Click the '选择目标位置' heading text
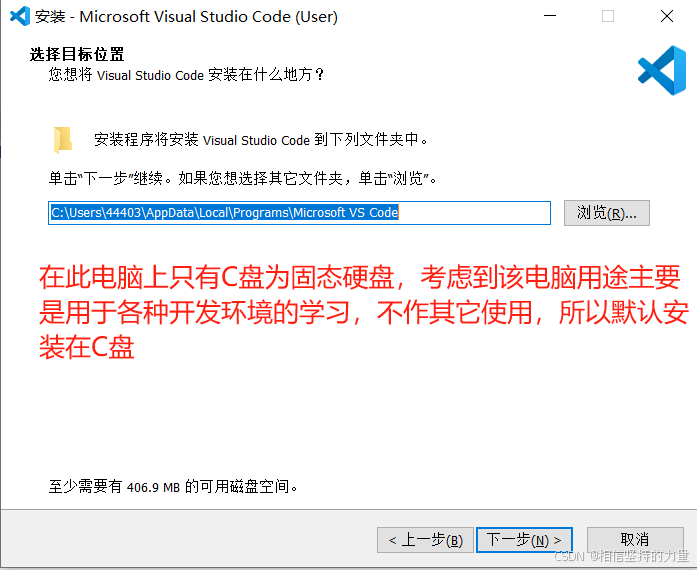The image size is (697, 570). click(77, 54)
